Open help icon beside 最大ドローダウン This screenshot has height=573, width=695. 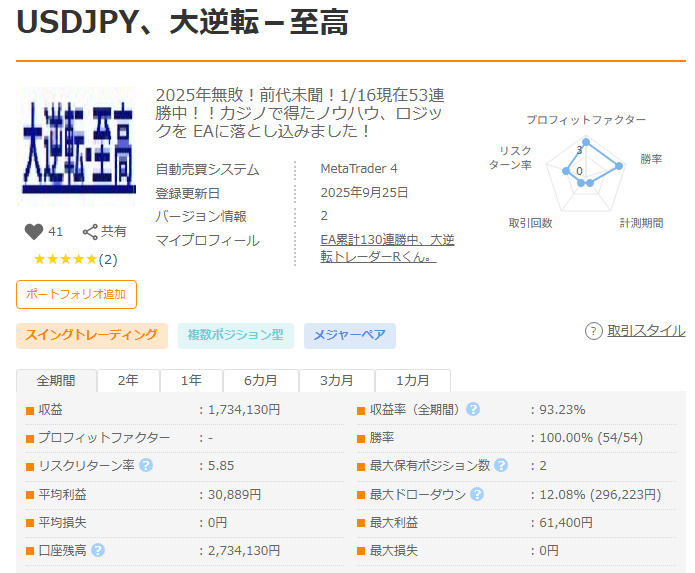click(477, 494)
